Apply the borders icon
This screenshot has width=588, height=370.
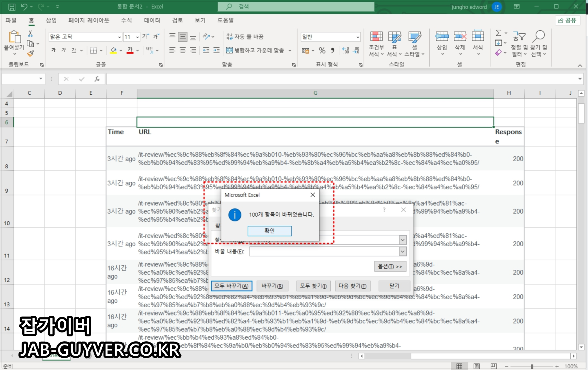pos(93,50)
